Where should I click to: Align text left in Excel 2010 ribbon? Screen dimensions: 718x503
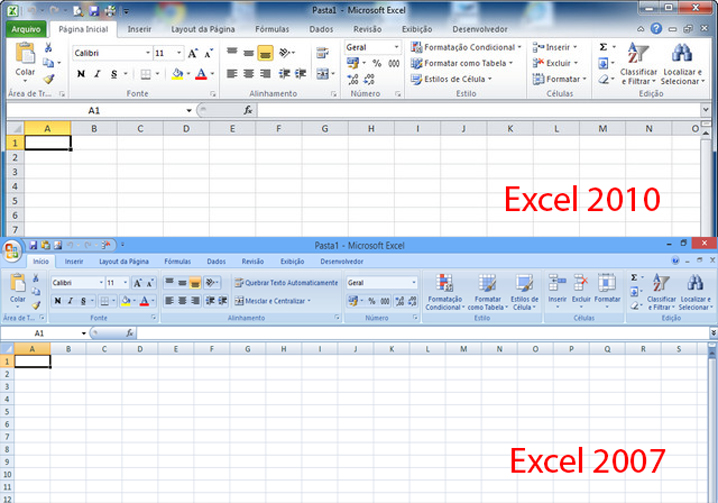pyautogui.click(x=232, y=74)
